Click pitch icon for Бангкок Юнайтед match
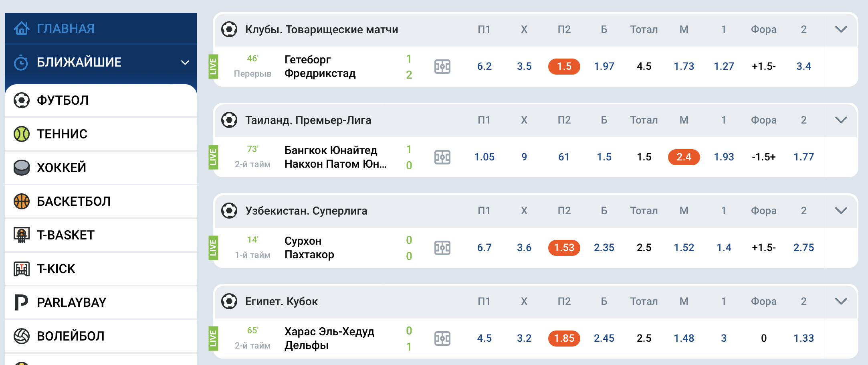The image size is (868, 365). tap(442, 157)
